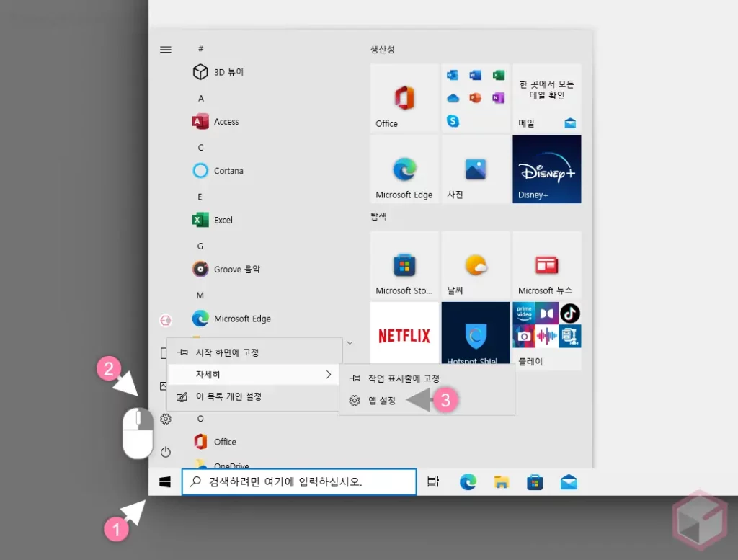Select 앱 설정 from the submenu
Viewport: 738px width, 560px height.
[x=383, y=401]
